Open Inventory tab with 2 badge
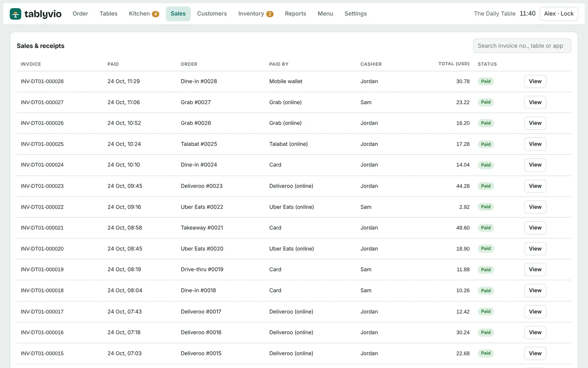 (255, 14)
